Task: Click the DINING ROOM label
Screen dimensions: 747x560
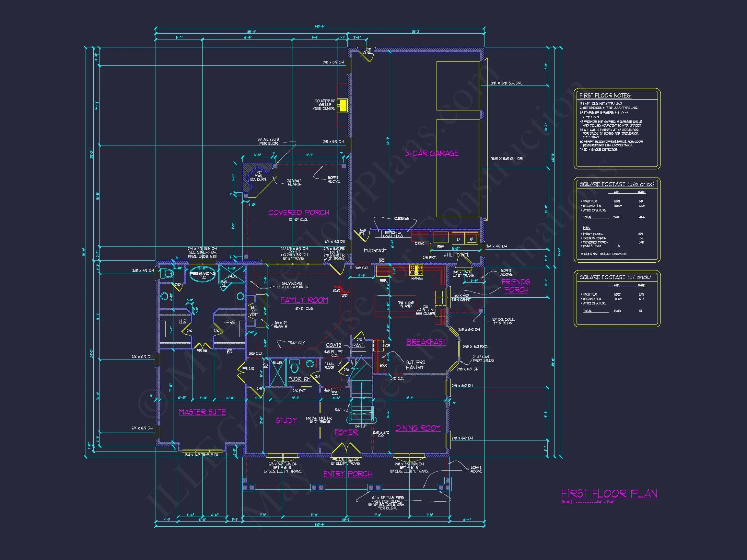Action: (418, 428)
